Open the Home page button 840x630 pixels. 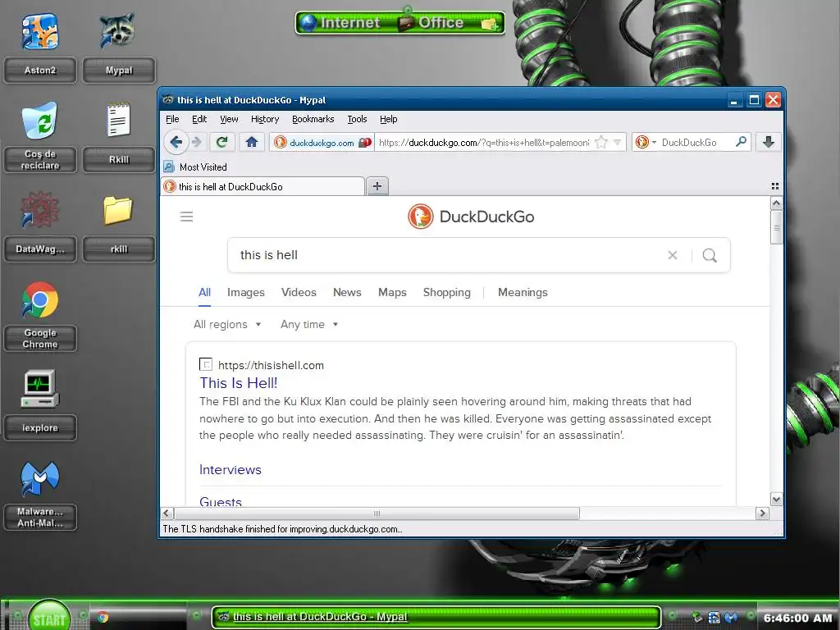coord(252,142)
